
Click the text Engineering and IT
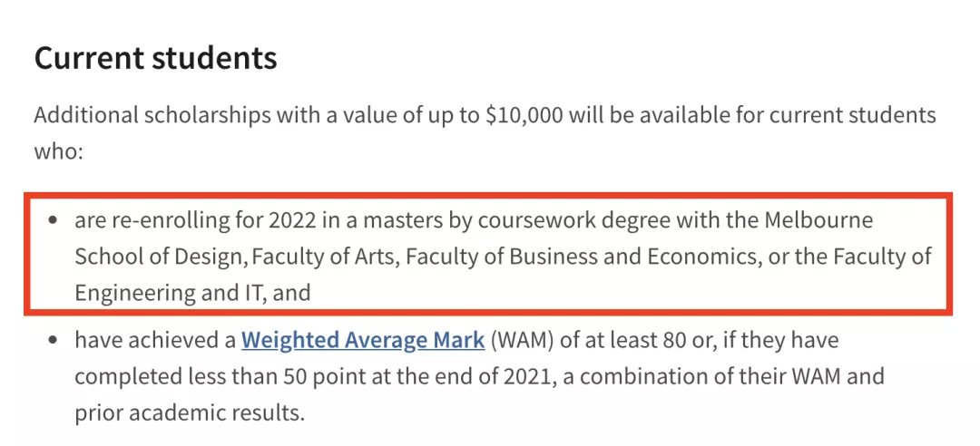(x=171, y=293)
